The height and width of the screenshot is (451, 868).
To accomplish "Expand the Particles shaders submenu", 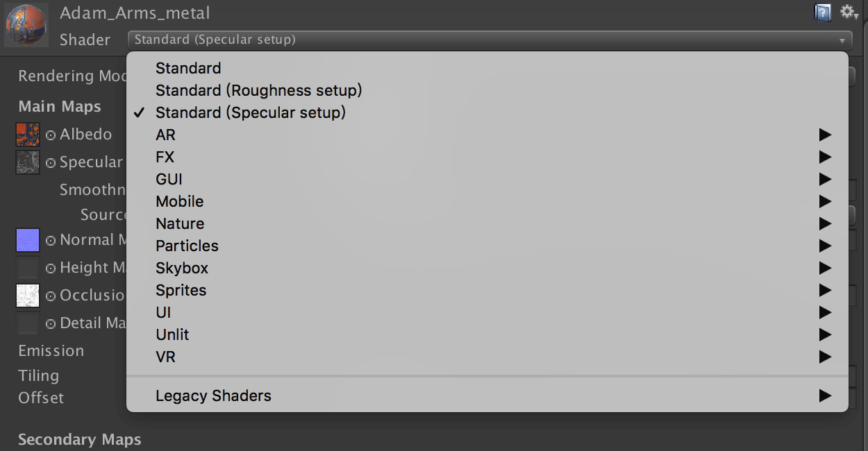I will pos(187,246).
